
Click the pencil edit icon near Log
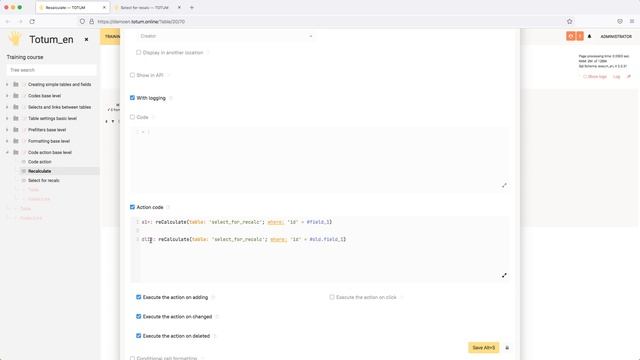point(629,77)
